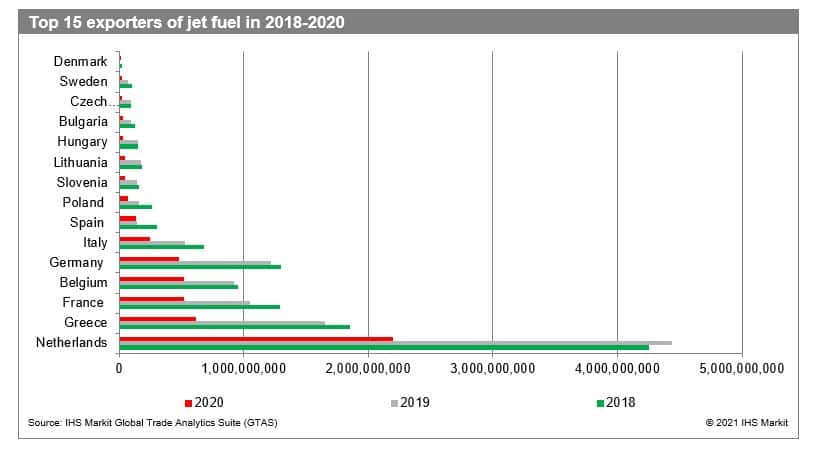This screenshot has width=819, height=457.
Task: Click the Poland 2018 green bar
Action: tap(135, 206)
